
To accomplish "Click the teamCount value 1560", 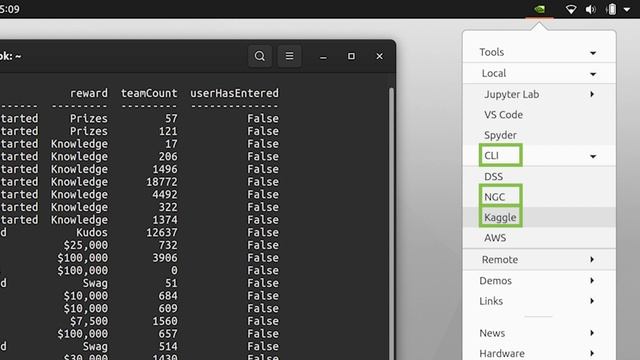I will coord(165,321).
